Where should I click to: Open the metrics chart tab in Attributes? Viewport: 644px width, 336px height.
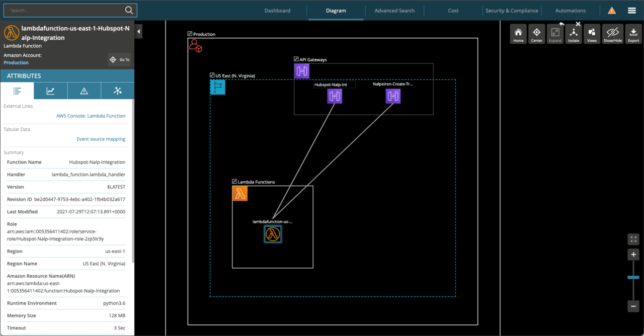51,91
